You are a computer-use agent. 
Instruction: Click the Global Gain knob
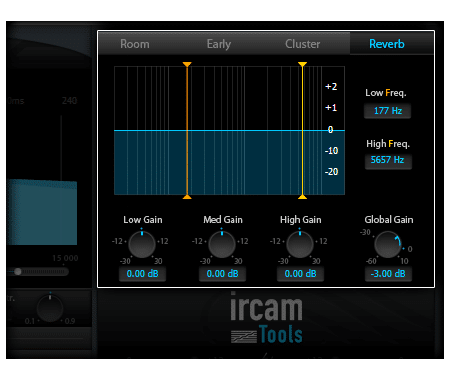(x=388, y=245)
